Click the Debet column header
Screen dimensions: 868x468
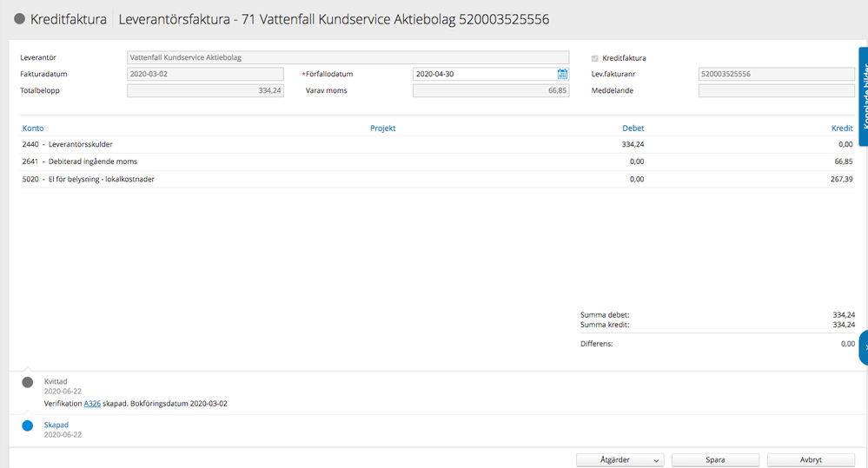[x=633, y=128]
